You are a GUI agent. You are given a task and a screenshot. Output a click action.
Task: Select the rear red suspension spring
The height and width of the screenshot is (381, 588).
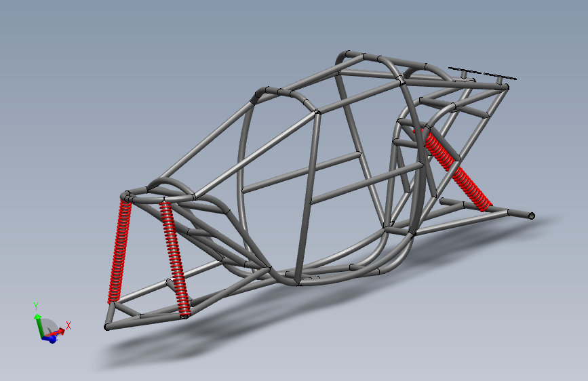(x=452, y=169)
